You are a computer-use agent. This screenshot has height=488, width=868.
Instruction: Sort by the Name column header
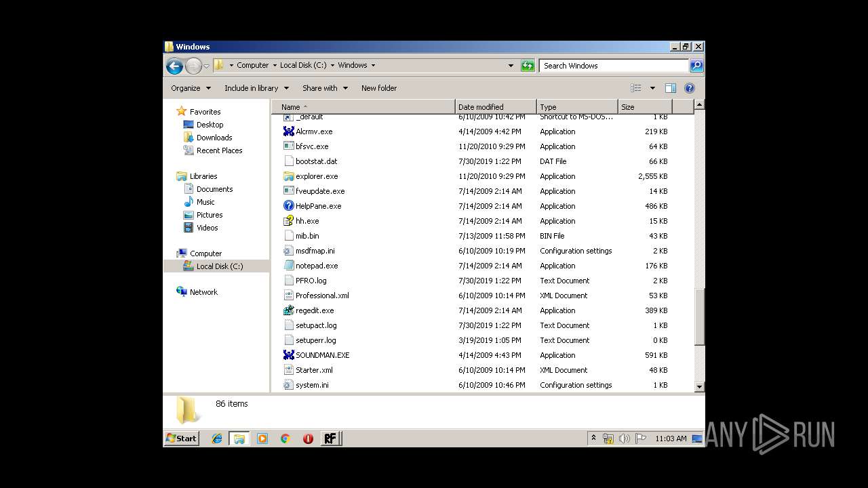[x=363, y=107]
